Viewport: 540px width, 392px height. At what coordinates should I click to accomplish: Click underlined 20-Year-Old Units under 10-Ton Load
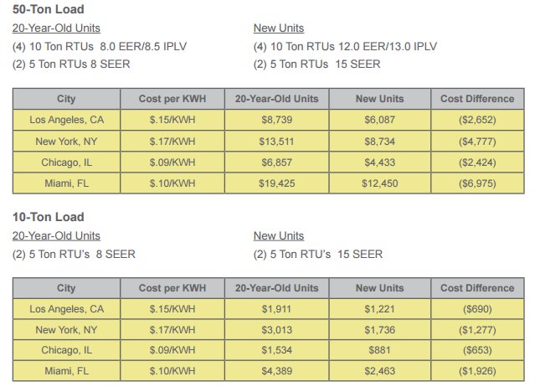pyautogui.click(x=56, y=236)
